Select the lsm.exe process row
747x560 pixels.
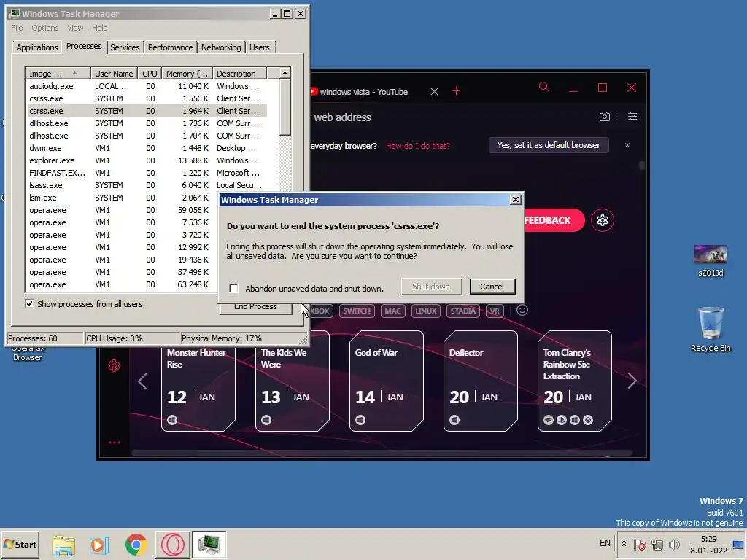pyautogui.click(x=123, y=198)
